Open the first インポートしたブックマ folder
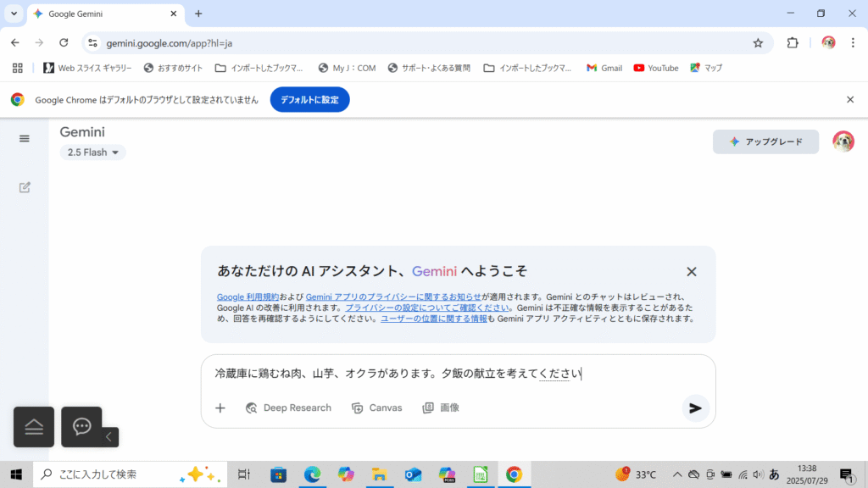The image size is (868, 488). pyautogui.click(x=259, y=68)
